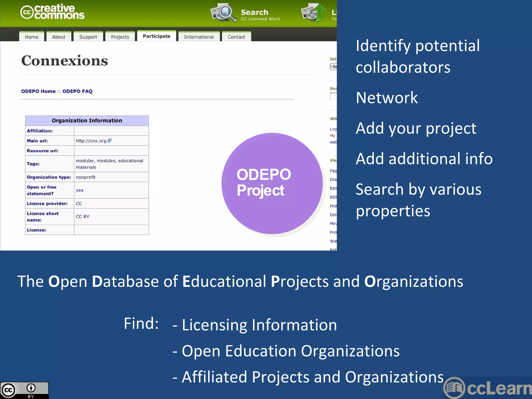Click the ccLearn logo
Image resolution: width=532 pixels, height=399 pixels.
(x=488, y=388)
